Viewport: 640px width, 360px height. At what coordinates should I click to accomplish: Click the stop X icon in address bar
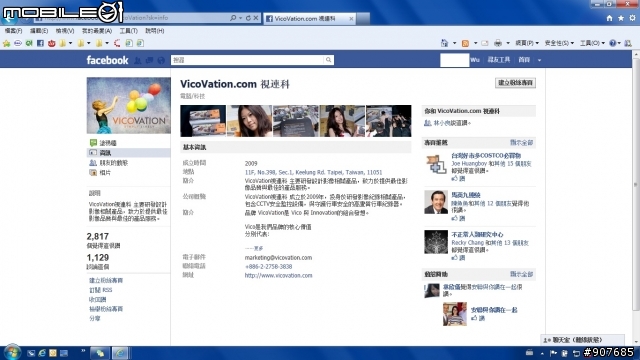pos(256,18)
